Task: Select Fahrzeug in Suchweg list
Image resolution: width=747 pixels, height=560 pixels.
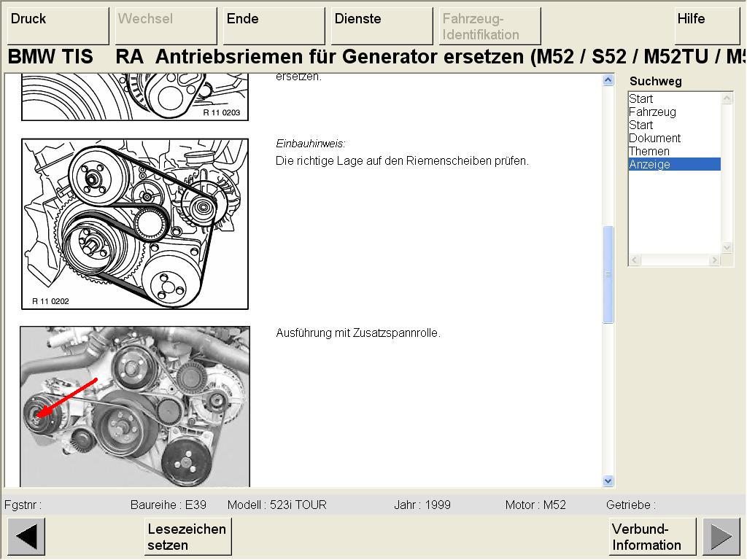Action: (x=652, y=112)
